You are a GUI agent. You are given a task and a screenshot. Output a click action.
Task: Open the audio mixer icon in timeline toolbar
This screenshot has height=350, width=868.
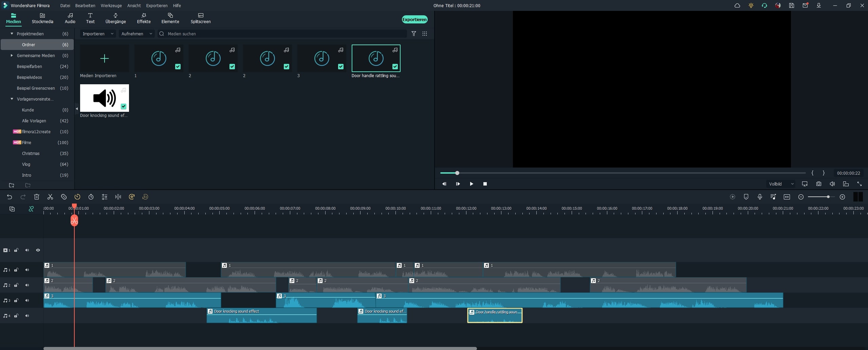[x=773, y=197]
